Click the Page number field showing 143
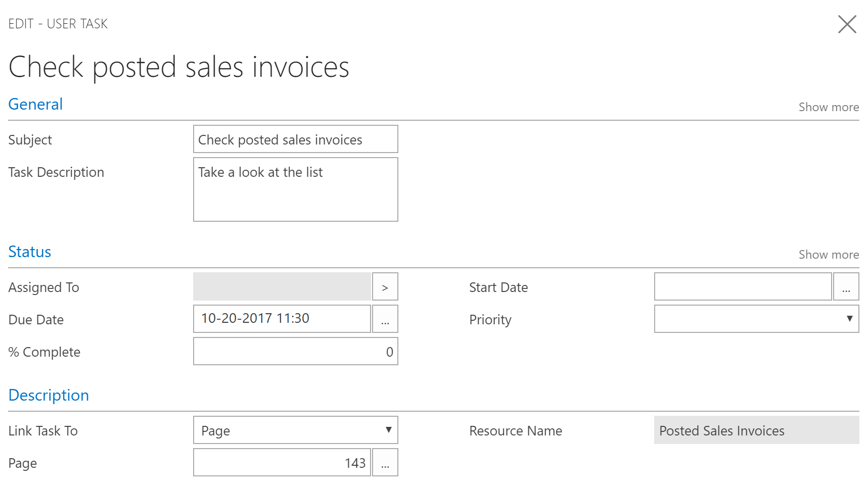 281,462
